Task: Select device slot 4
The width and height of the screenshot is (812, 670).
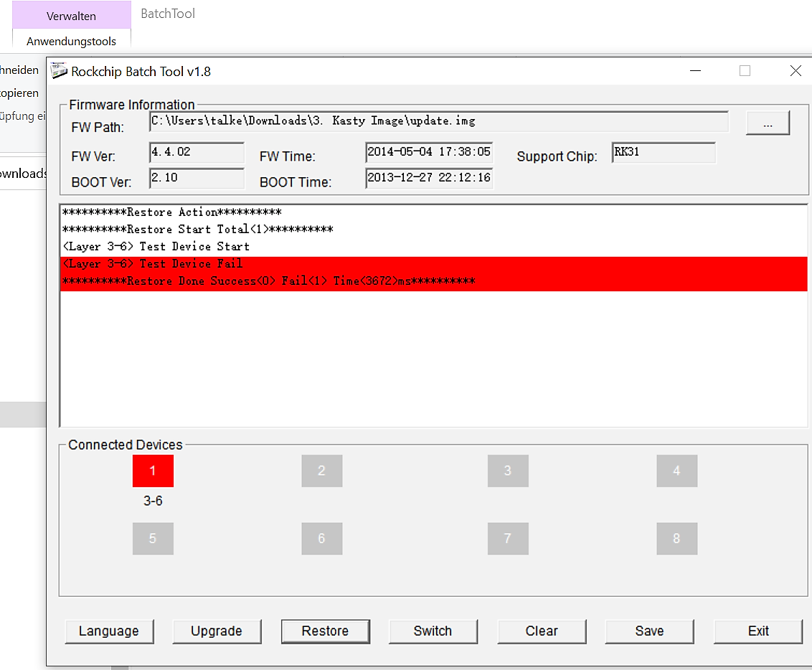Action: click(677, 471)
